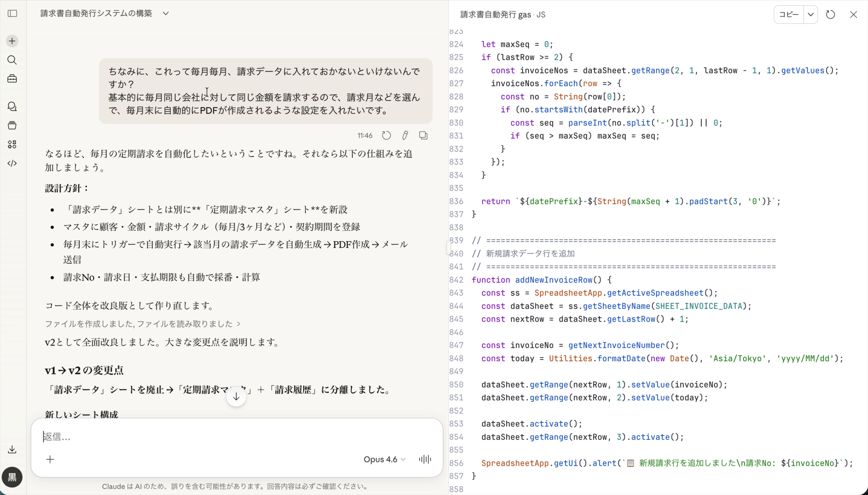Start a new chat with plus icon
Viewport: 868px width, 495px height.
tap(12, 41)
